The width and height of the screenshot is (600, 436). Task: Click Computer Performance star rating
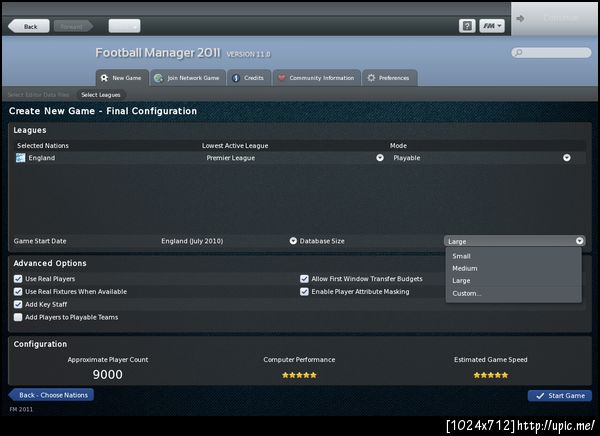299,375
